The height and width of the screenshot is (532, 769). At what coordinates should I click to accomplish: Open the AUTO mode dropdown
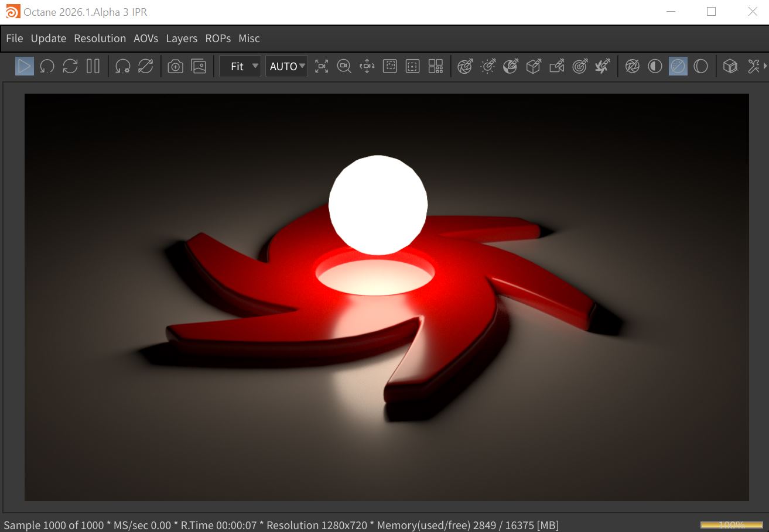point(286,66)
